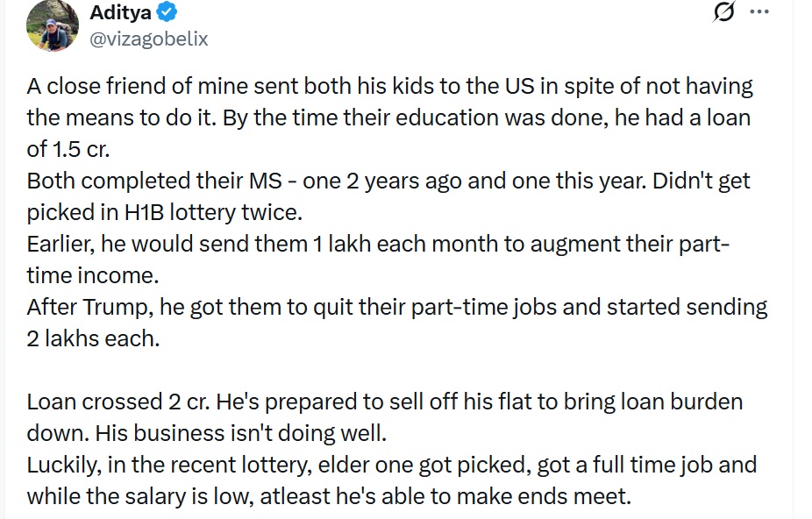
Task: Click the text "of 1.5 cr."
Action: pos(68,149)
